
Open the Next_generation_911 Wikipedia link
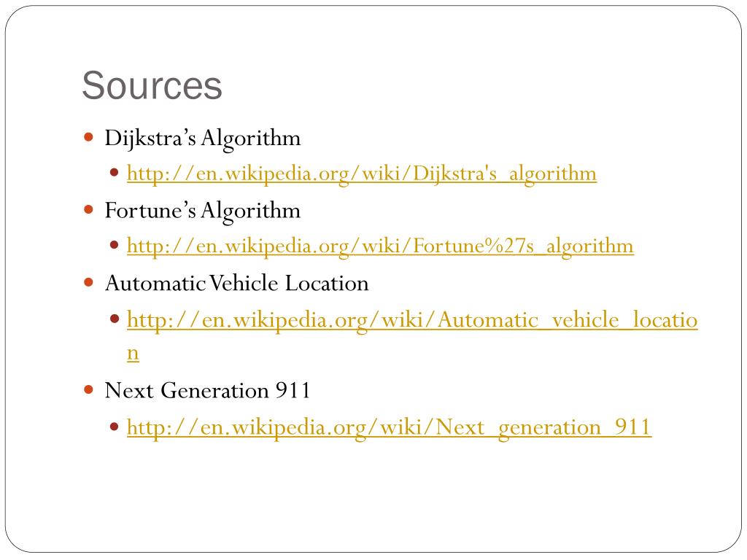click(389, 427)
